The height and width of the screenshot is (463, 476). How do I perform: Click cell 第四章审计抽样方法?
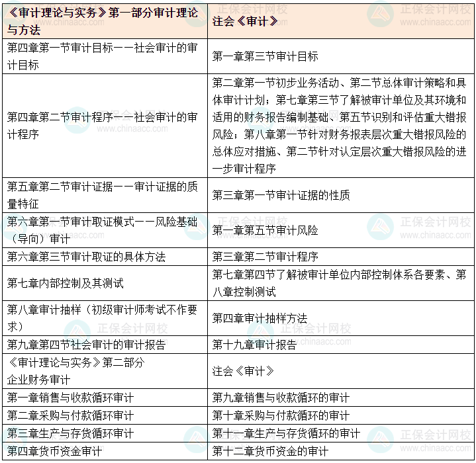(x=340, y=318)
